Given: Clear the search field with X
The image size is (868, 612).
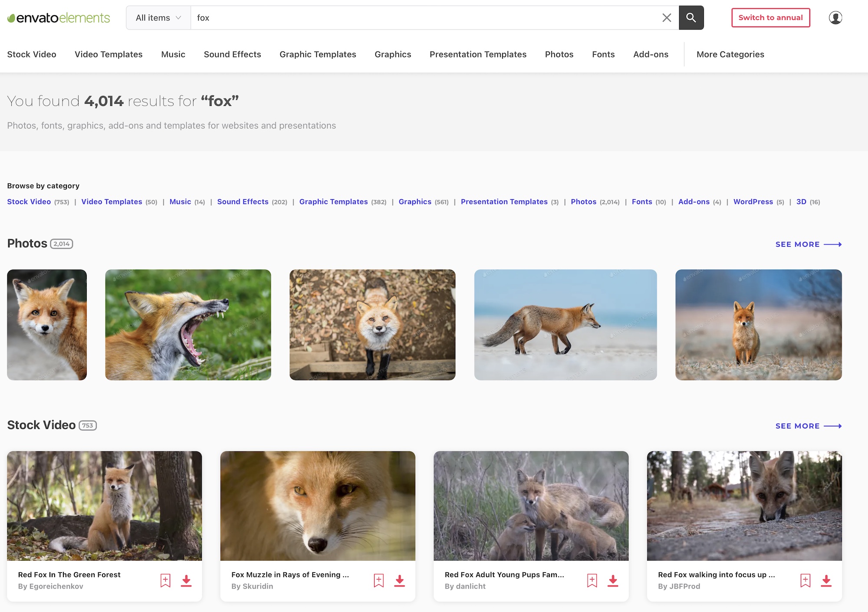Looking at the screenshot, I should point(667,18).
